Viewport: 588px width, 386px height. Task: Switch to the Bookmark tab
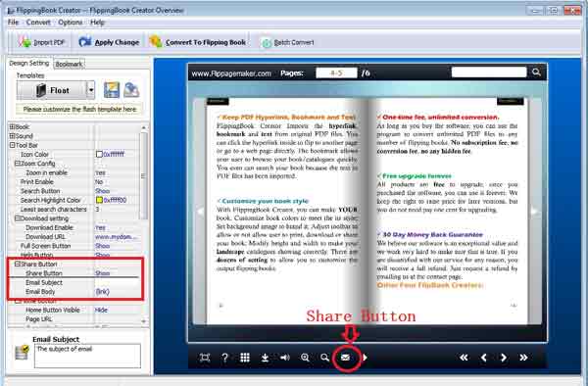[x=69, y=64]
